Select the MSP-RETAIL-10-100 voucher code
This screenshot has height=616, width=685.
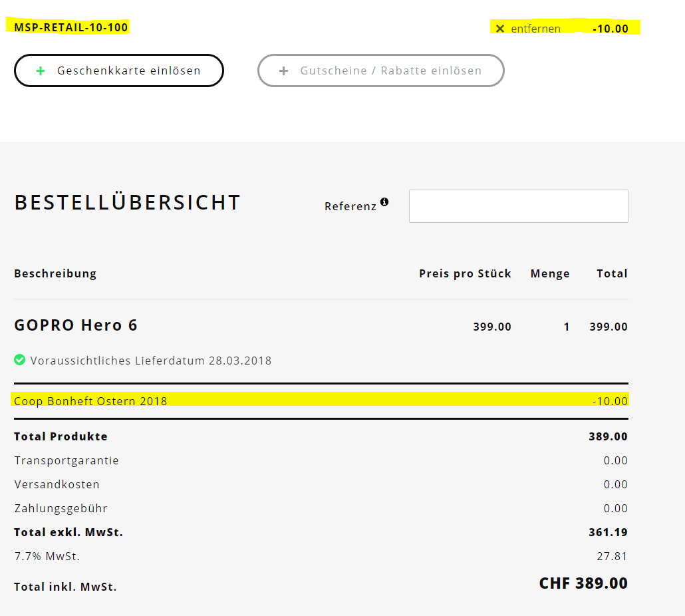(x=71, y=27)
